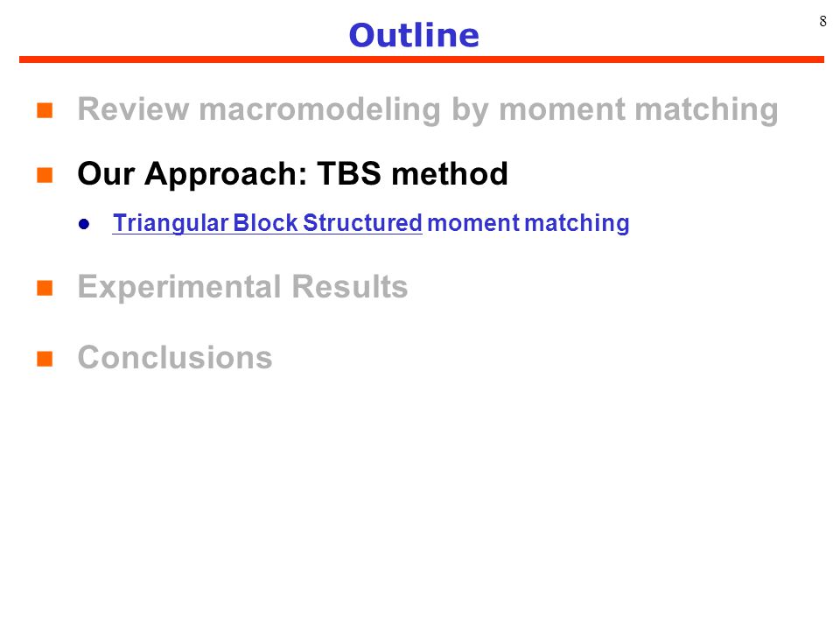The width and height of the screenshot is (840, 630).
Task: Click the orange bullet next to Our Approach
Action: (x=45, y=175)
